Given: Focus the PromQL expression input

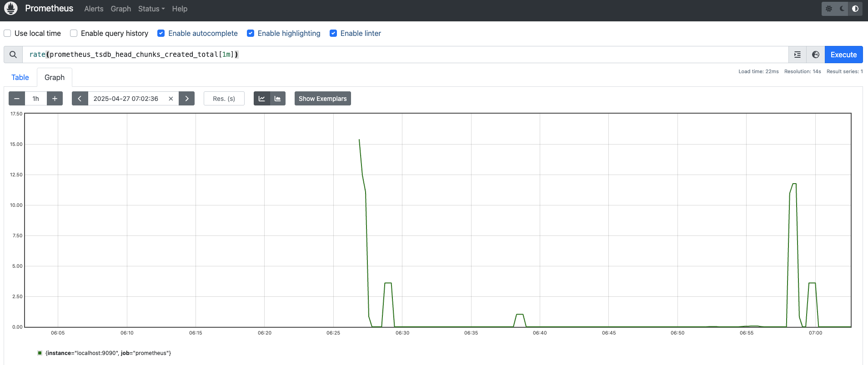Looking at the screenshot, I should pyautogui.click(x=405, y=55).
